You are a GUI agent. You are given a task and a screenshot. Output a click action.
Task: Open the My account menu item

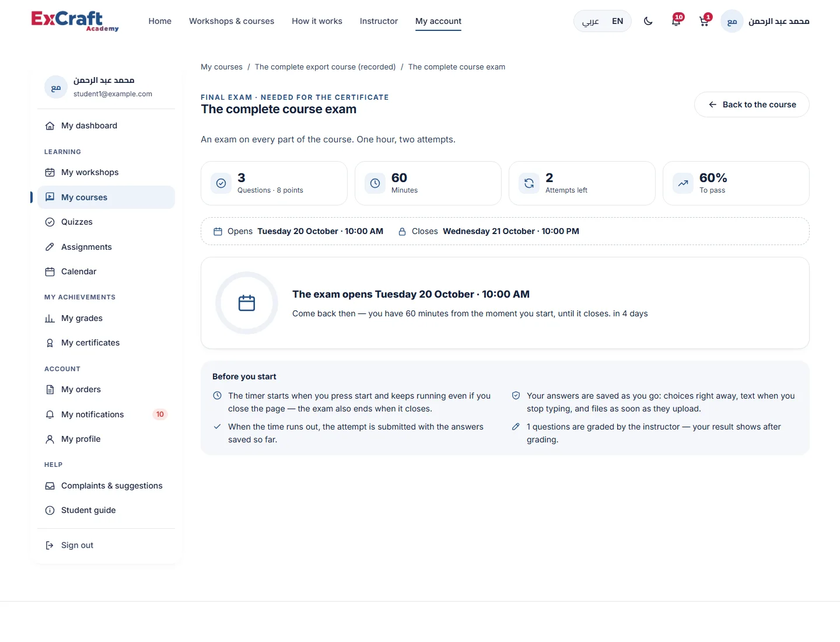tap(438, 21)
